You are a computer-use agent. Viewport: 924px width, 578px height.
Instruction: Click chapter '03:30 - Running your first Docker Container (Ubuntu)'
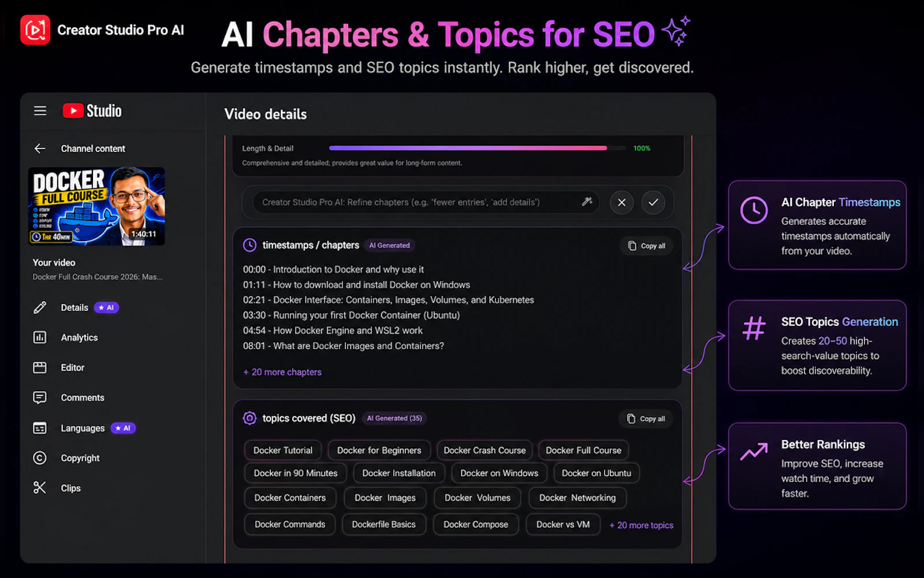[x=351, y=316]
